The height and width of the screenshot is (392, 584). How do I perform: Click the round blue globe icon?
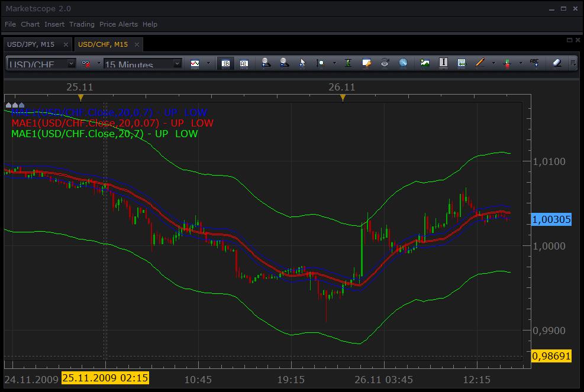pos(403,63)
